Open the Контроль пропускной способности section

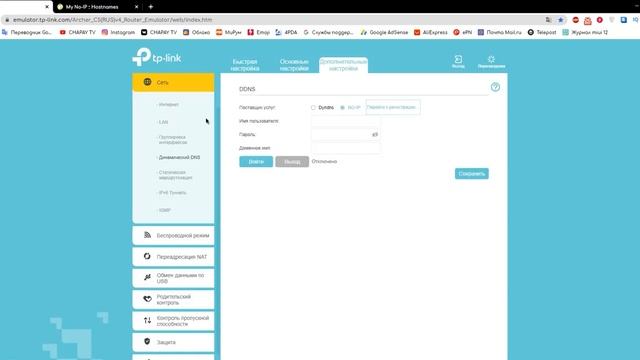pyautogui.click(x=173, y=321)
